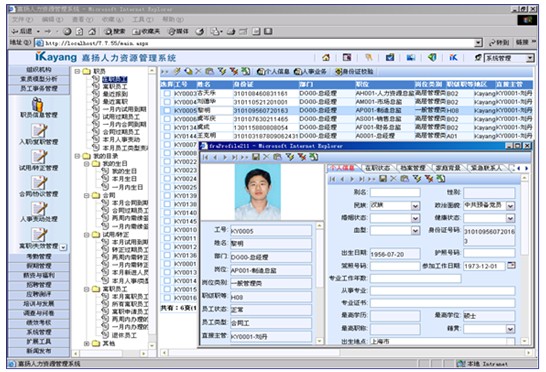Select the 个人信息 tab

pyautogui.click(x=342, y=168)
